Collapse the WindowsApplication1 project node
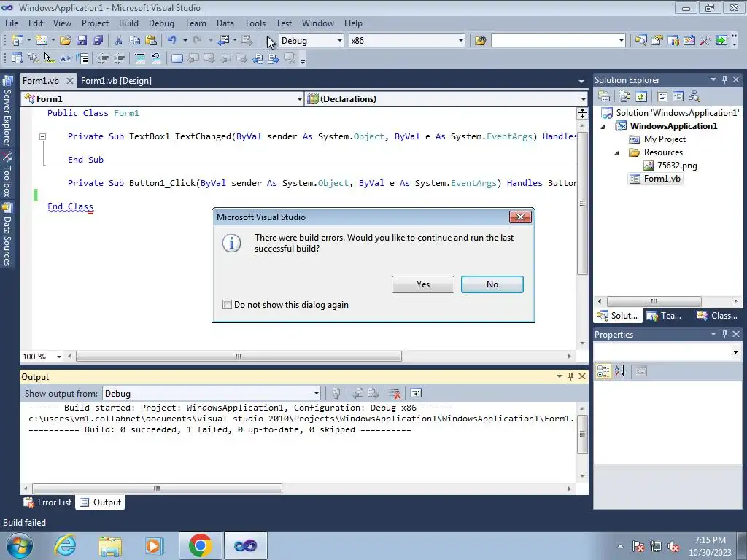Screen dimensions: 747x560 pyautogui.click(x=603, y=127)
